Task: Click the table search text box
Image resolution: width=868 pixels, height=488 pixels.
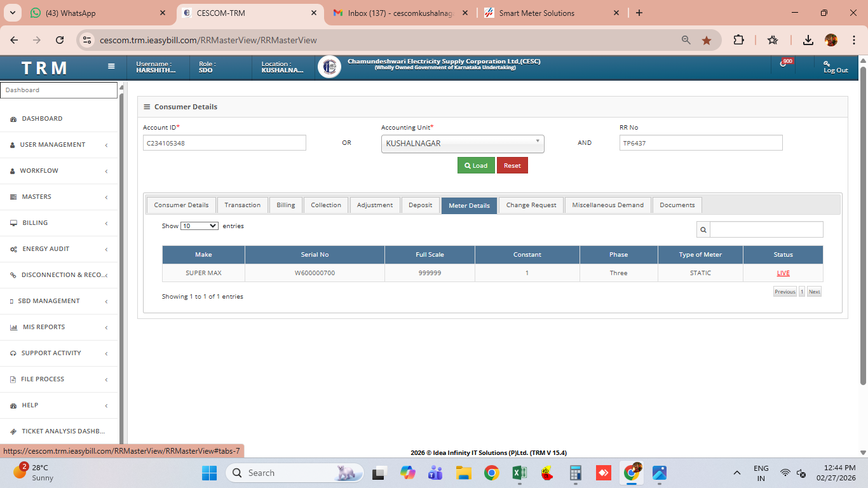Action: pos(766,229)
